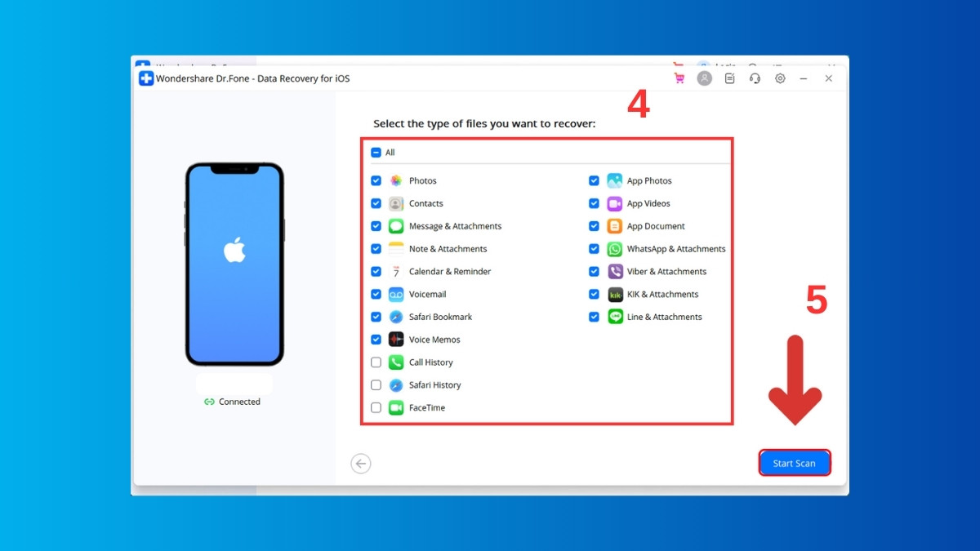The image size is (980, 551).
Task: Click the Voicemail icon
Action: 396,295
